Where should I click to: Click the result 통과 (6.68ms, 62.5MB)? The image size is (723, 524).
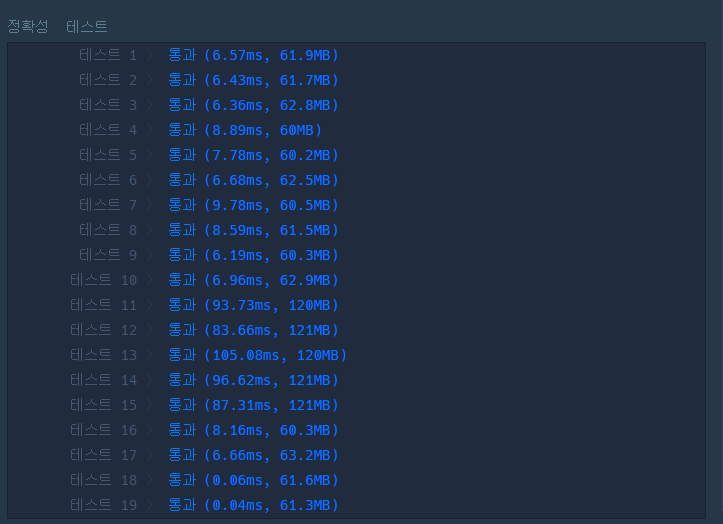tap(253, 179)
